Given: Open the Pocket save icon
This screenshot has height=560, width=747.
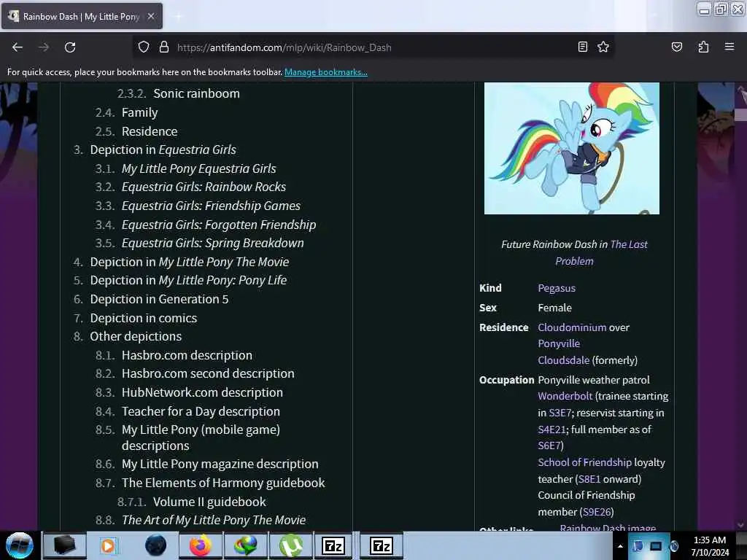Looking at the screenshot, I should 676,47.
